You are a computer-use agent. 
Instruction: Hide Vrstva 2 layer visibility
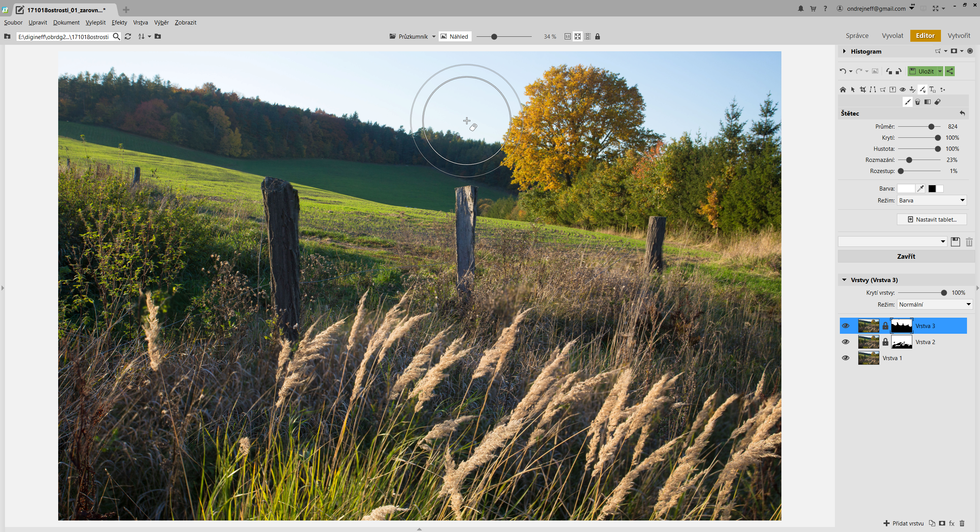(x=846, y=342)
